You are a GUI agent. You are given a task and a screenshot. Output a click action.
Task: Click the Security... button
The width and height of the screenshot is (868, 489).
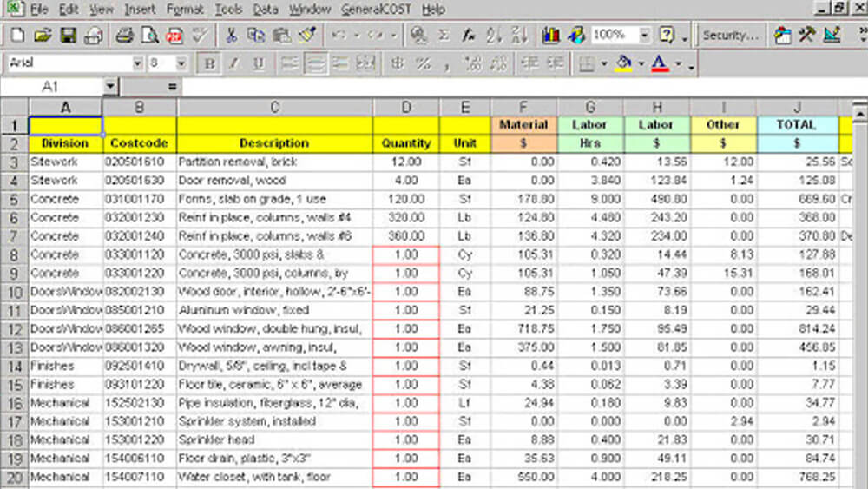point(730,36)
